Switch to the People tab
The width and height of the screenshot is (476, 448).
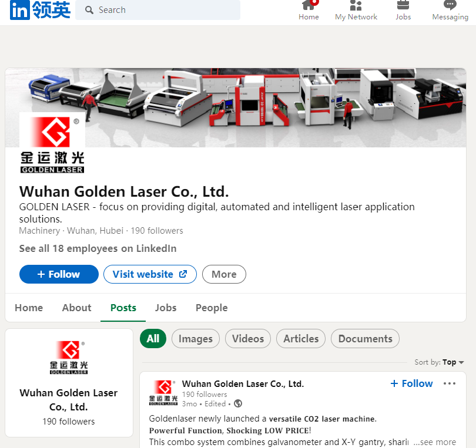pyautogui.click(x=212, y=308)
